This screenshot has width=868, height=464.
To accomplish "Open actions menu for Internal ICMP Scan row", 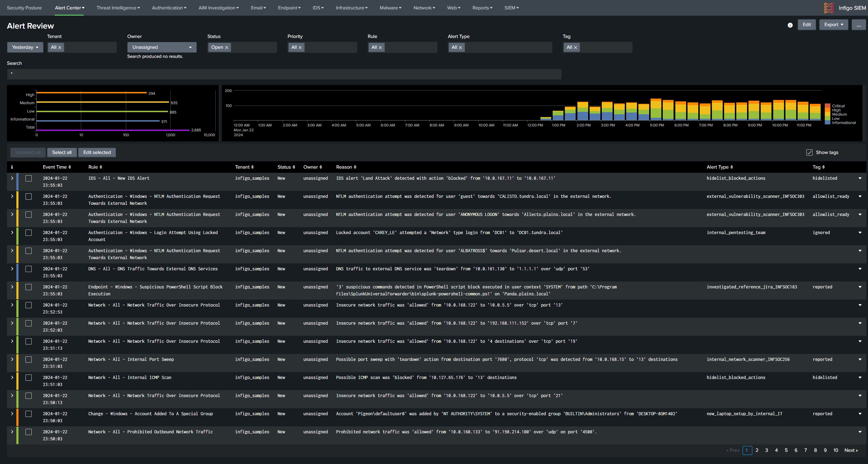I will (860, 378).
